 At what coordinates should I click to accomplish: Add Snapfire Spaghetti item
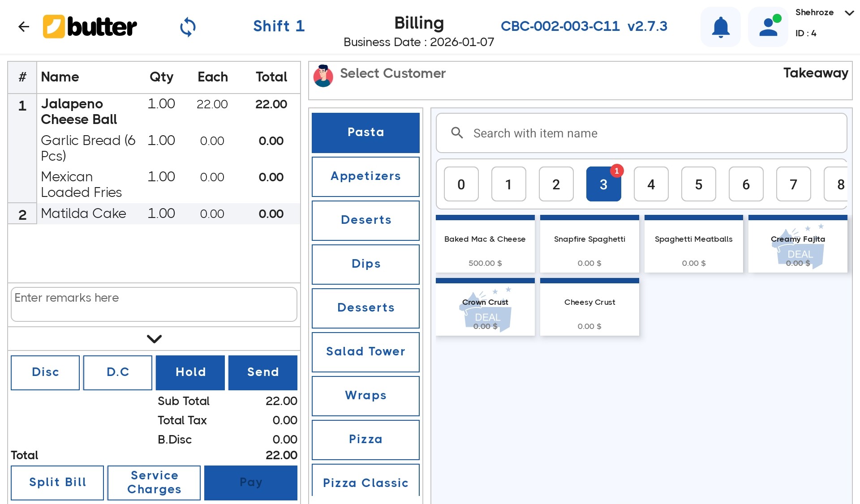(x=589, y=244)
